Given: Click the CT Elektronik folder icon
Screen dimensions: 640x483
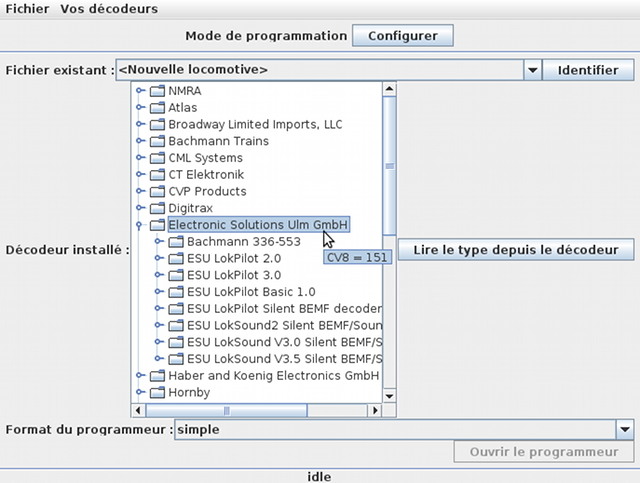Looking at the screenshot, I should pyautogui.click(x=157, y=174).
